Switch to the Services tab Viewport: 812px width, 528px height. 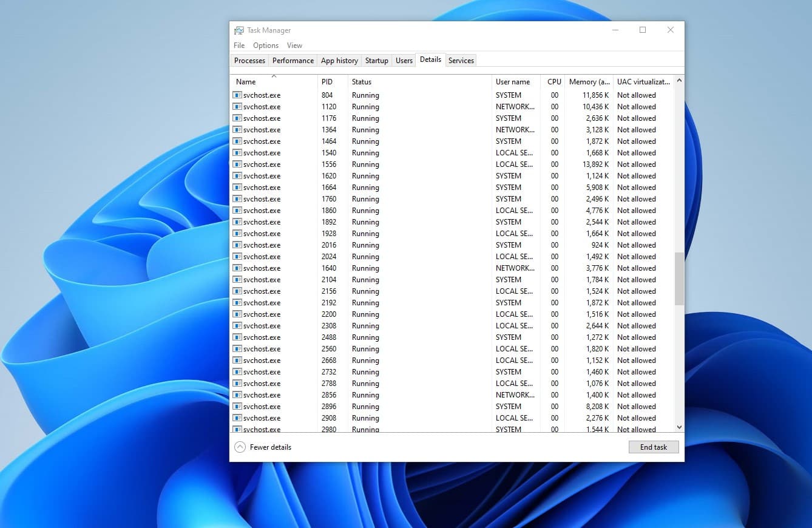pyautogui.click(x=461, y=61)
